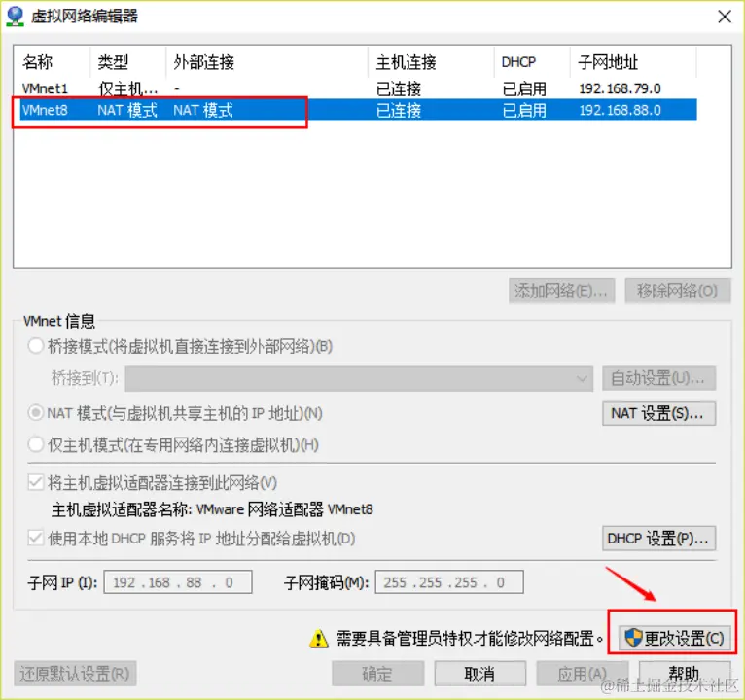The image size is (745, 700).
Task: Click the 仅主机... type cell
Action: click(127, 88)
